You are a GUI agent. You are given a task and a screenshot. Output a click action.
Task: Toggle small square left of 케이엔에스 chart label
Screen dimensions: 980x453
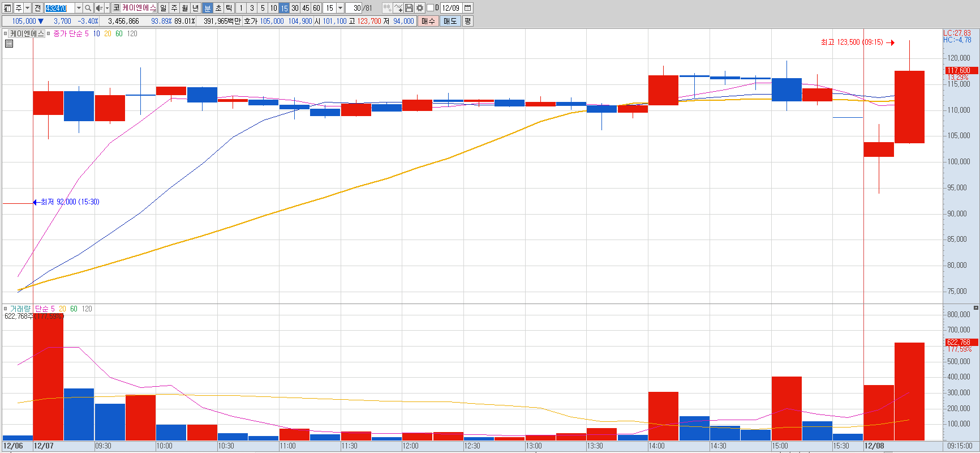pos(5,33)
